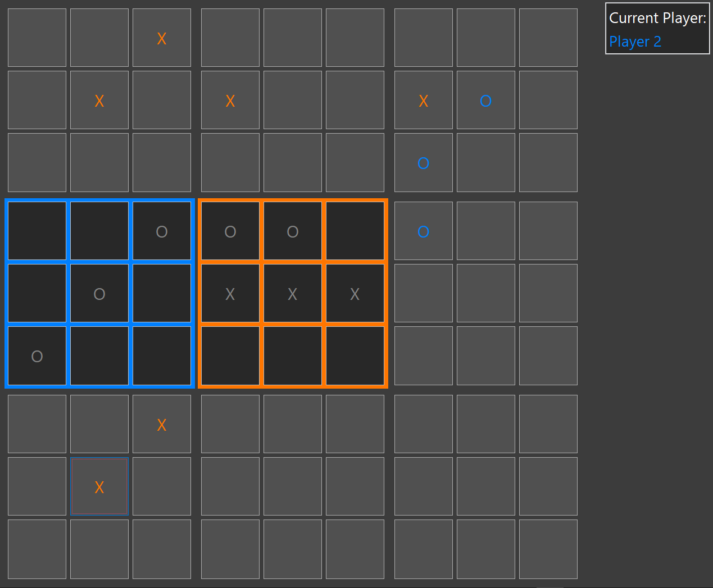The width and height of the screenshot is (713, 588).
Task: Select the blue O in the middle-right board
Action: click(x=424, y=231)
